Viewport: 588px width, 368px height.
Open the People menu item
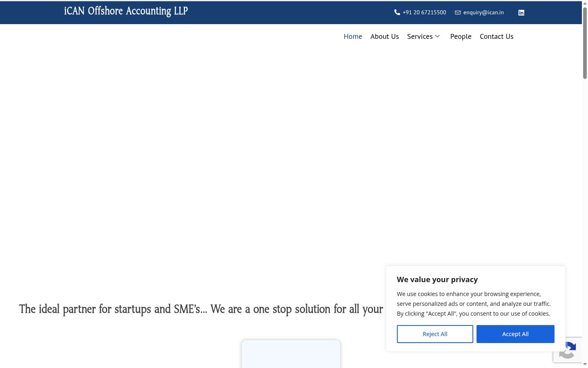tap(461, 36)
